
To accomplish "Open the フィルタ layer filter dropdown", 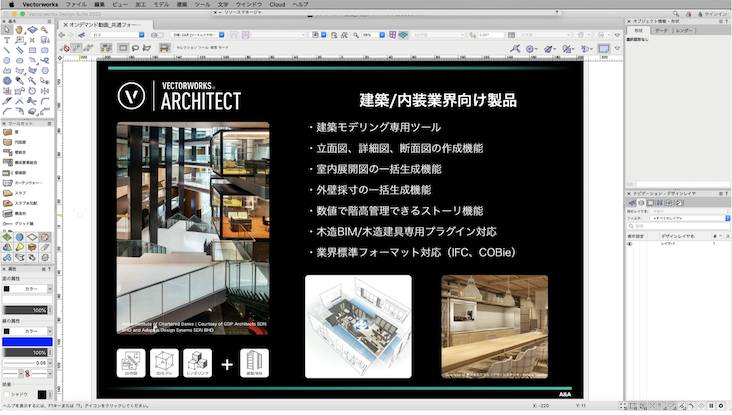I will pos(690,218).
